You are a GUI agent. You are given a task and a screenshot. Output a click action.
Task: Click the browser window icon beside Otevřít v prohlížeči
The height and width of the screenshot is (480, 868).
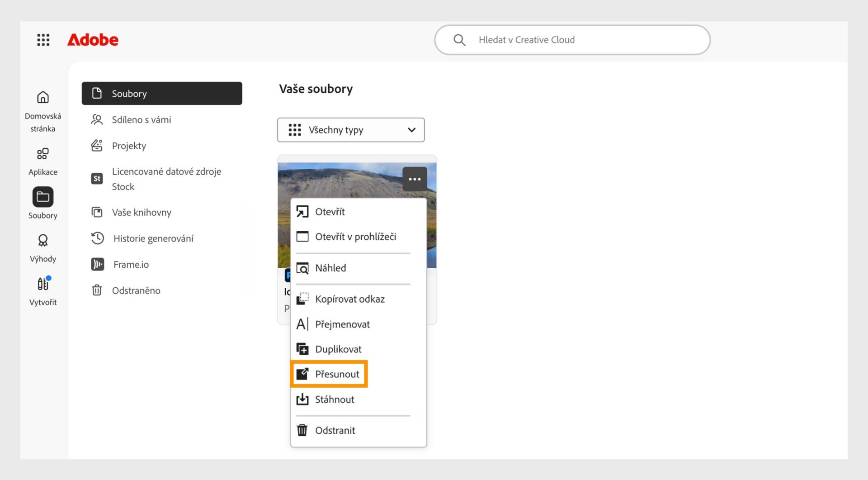302,237
